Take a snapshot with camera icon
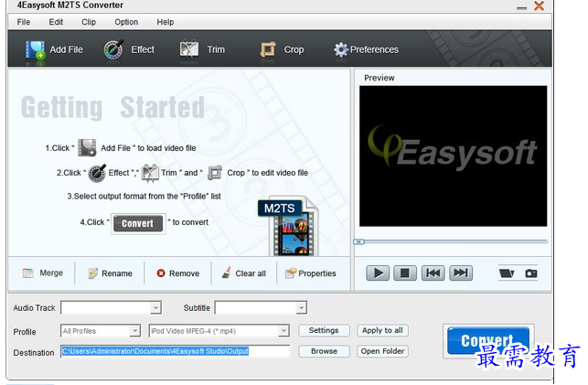 [x=531, y=273]
